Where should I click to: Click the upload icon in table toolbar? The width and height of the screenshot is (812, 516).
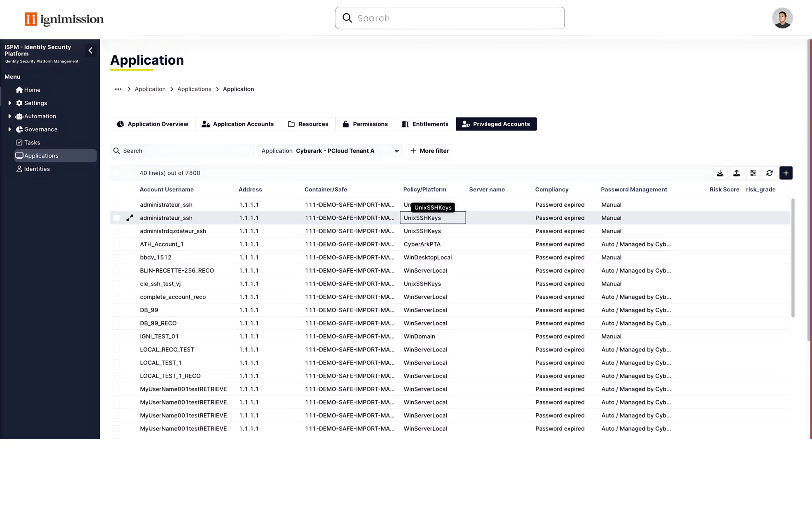point(737,173)
